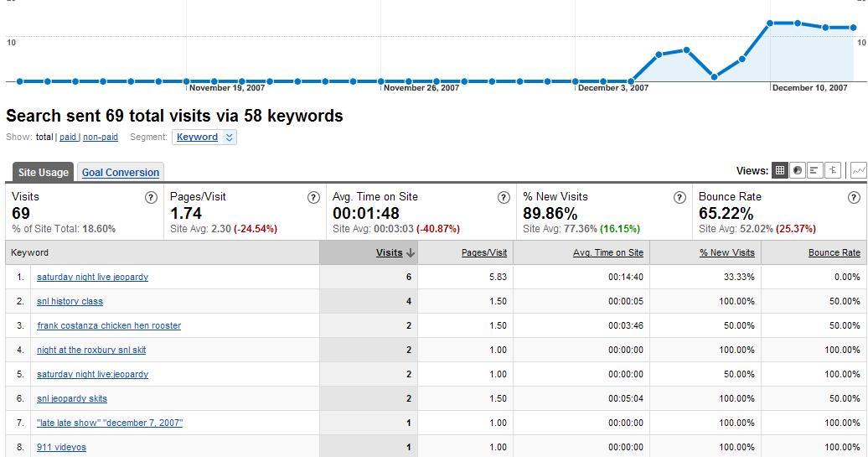Screen dimensions: 868x457
Task: Click the December 10, 2007 graph point
Action: click(x=770, y=23)
